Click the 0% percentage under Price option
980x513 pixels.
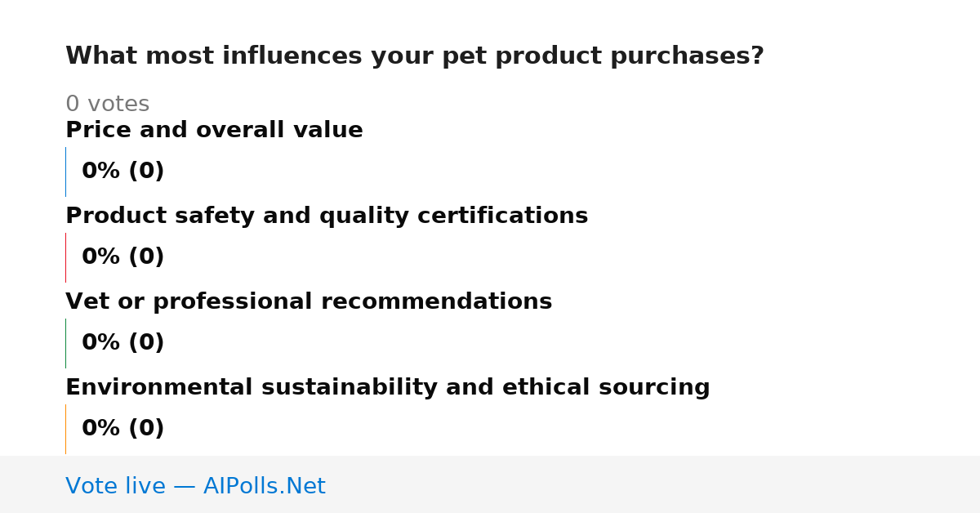[101, 172]
